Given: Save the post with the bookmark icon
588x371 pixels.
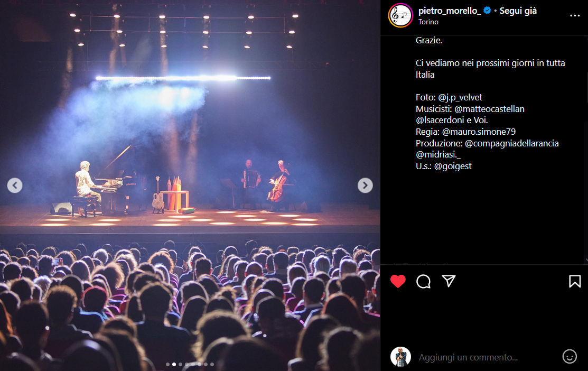Looking at the screenshot, I should tap(575, 281).
